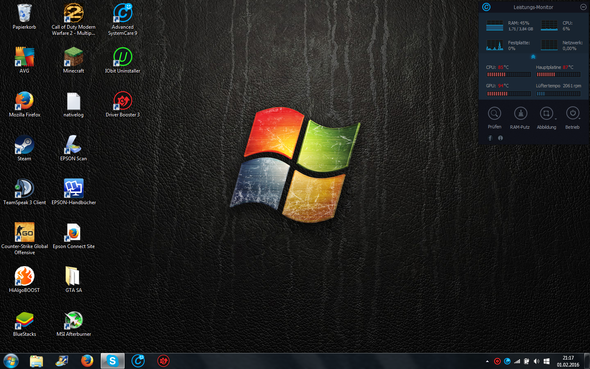Open Driver Booster from the taskbar
The image size is (590, 369).
tap(163, 361)
